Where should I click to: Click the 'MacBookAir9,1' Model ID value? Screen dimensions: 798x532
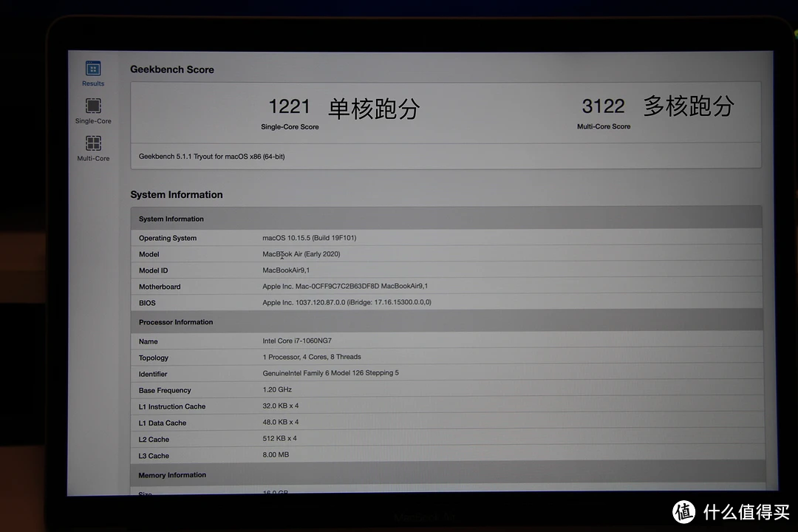[x=286, y=270]
